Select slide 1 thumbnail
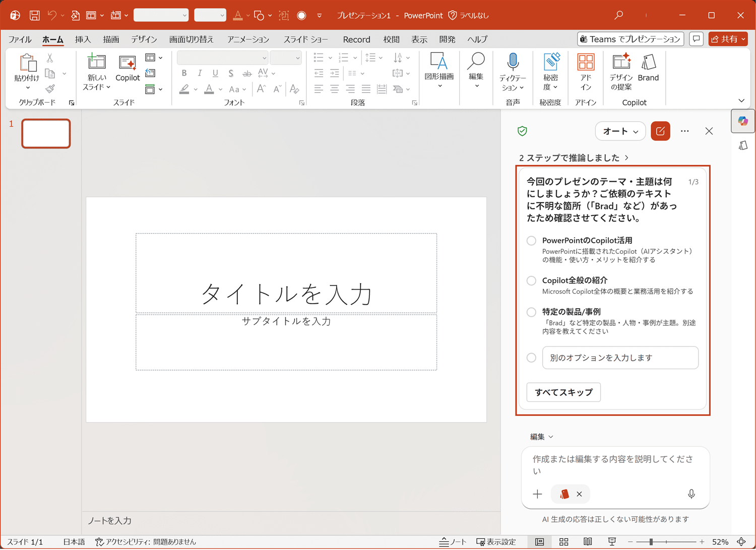 click(46, 133)
